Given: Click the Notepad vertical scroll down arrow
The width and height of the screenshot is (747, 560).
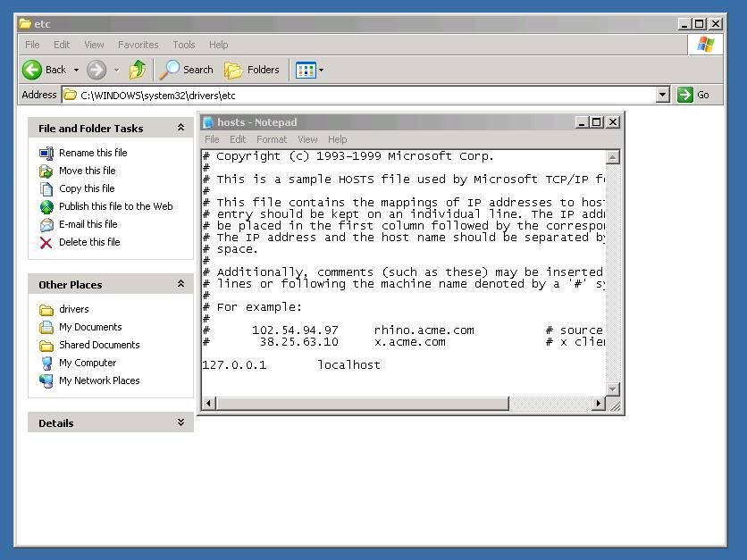Looking at the screenshot, I should (x=613, y=389).
